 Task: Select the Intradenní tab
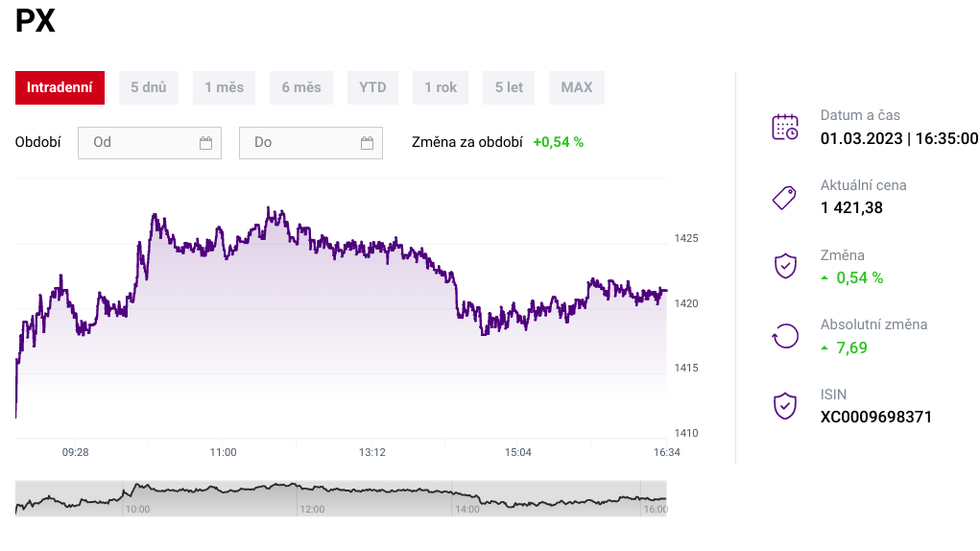click(x=60, y=87)
